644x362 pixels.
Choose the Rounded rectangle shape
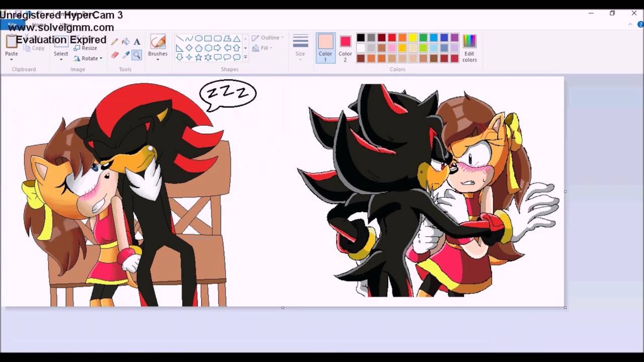point(217,38)
